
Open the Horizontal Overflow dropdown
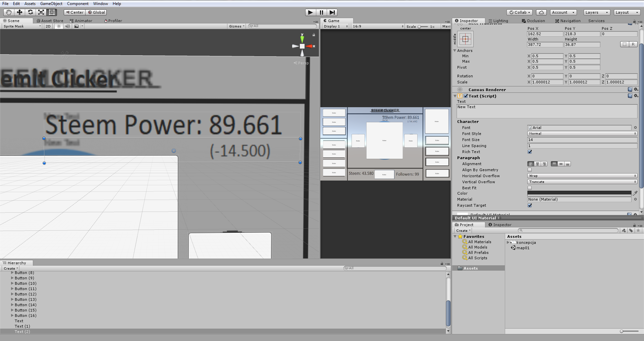click(x=582, y=176)
